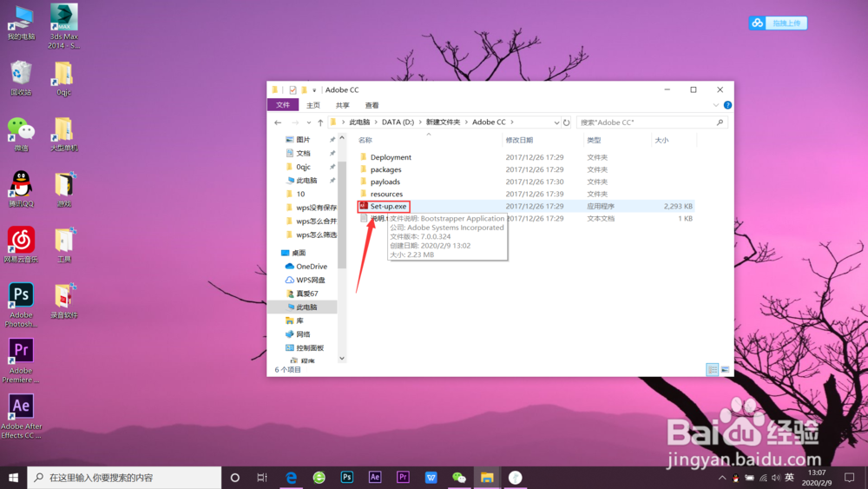Select the packages folder
This screenshot has height=489, width=868.
[x=386, y=169]
